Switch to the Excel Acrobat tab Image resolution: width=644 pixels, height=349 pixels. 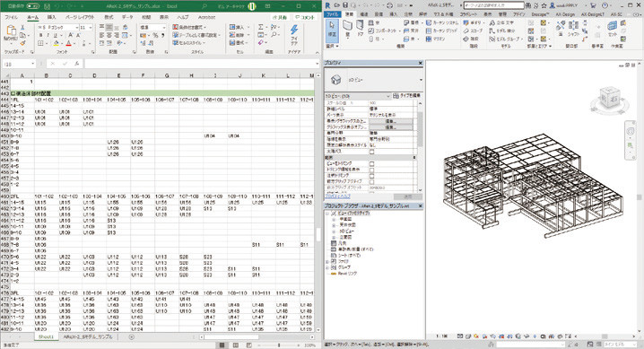coord(206,17)
